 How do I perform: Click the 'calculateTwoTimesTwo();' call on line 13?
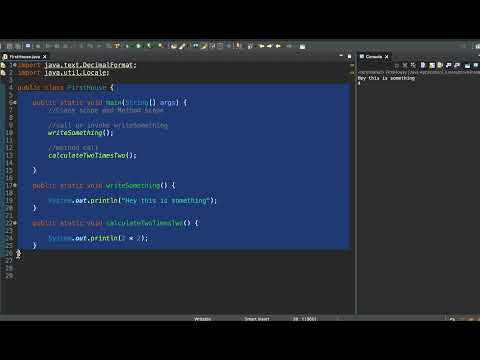(92, 155)
